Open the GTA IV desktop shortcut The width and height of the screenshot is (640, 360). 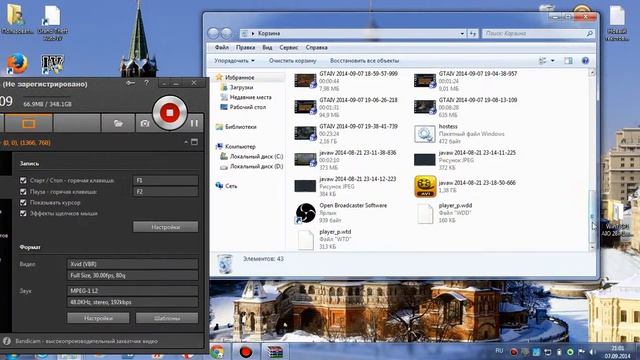(52, 64)
